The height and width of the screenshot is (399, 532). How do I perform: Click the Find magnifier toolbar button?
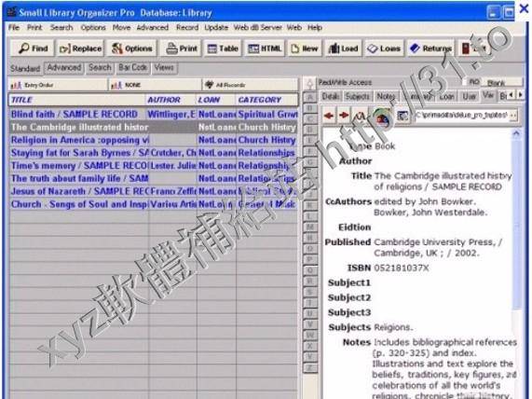(33, 48)
